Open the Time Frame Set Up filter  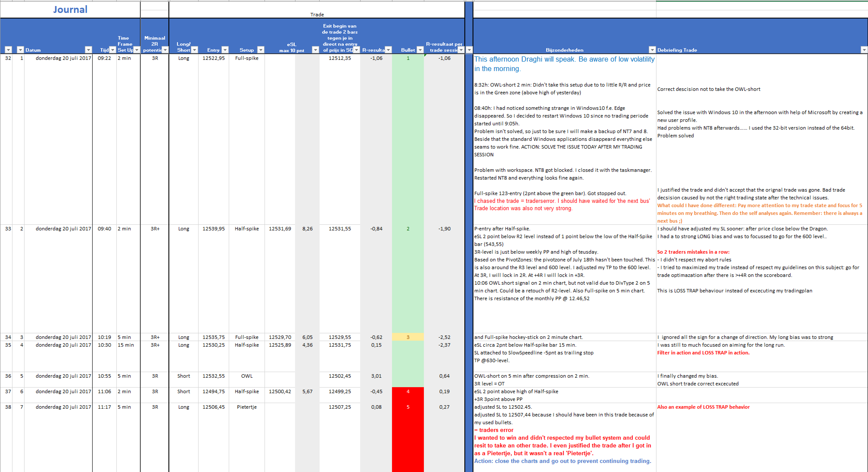click(x=137, y=50)
